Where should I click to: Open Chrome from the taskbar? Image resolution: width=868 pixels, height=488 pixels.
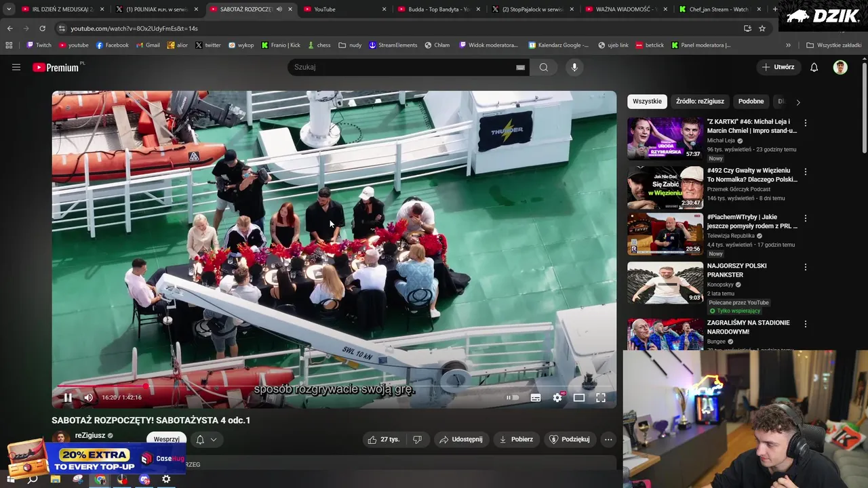pyautogui.click(x=100, y=479)
